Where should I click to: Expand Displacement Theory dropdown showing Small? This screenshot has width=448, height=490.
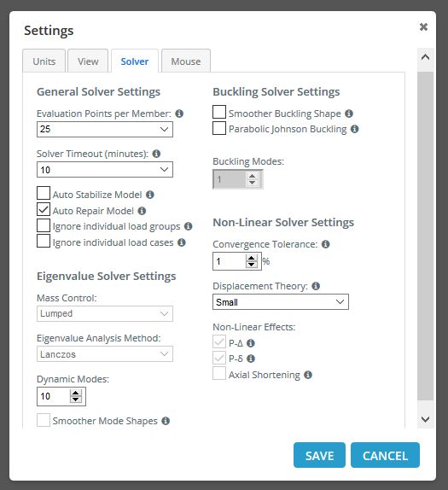pyautogui.click(x=281, y=302)
